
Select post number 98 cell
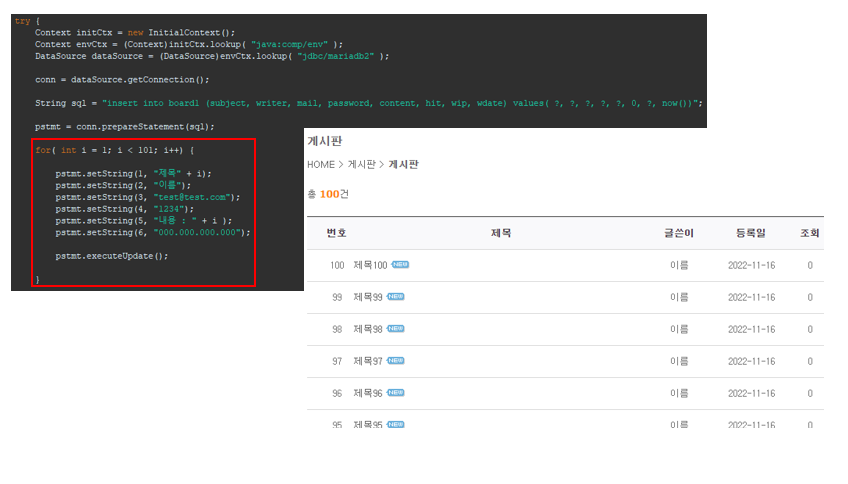[x=337, y=329]
